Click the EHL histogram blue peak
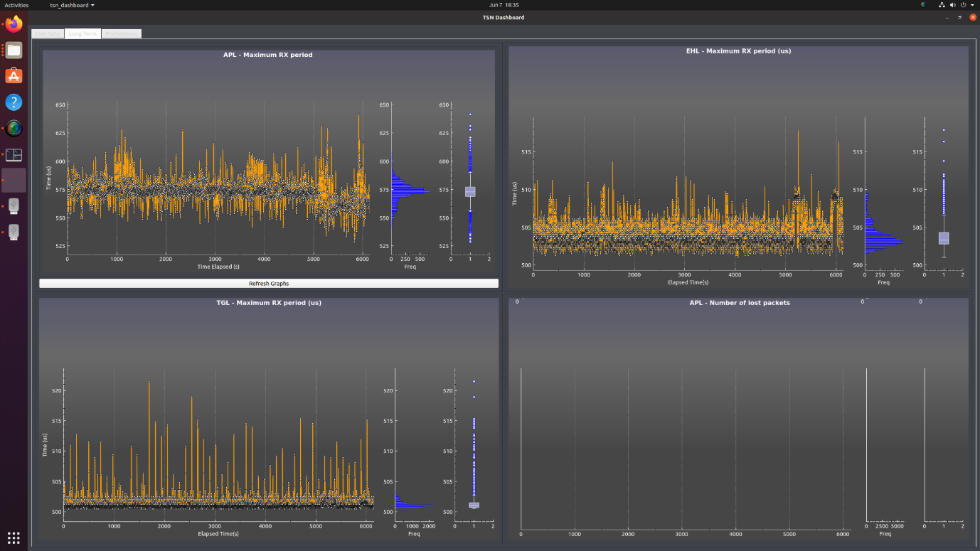This screenshot has width=980, height=551. [x=884, y=241]
